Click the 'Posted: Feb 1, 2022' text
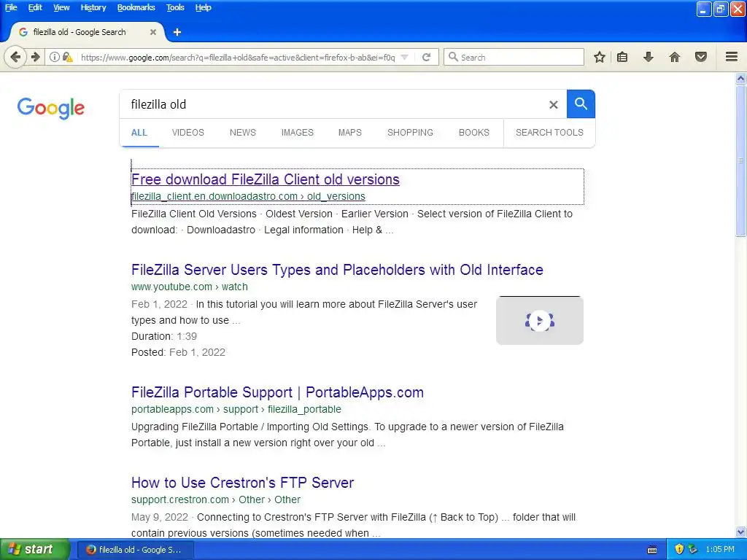Image resolution: width=747 pixels, height=560 pixels. pyautogui.click(x=178, y=352)
